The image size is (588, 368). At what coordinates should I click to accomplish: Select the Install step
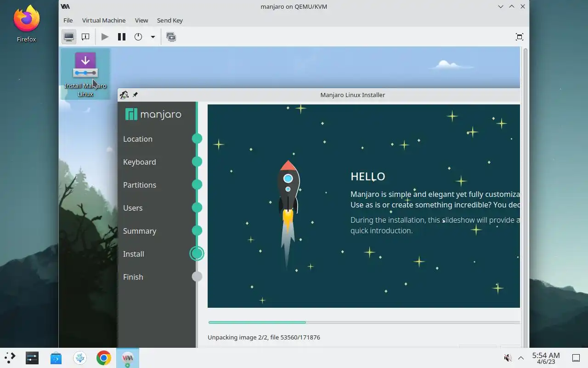click(x=134, y=254)
